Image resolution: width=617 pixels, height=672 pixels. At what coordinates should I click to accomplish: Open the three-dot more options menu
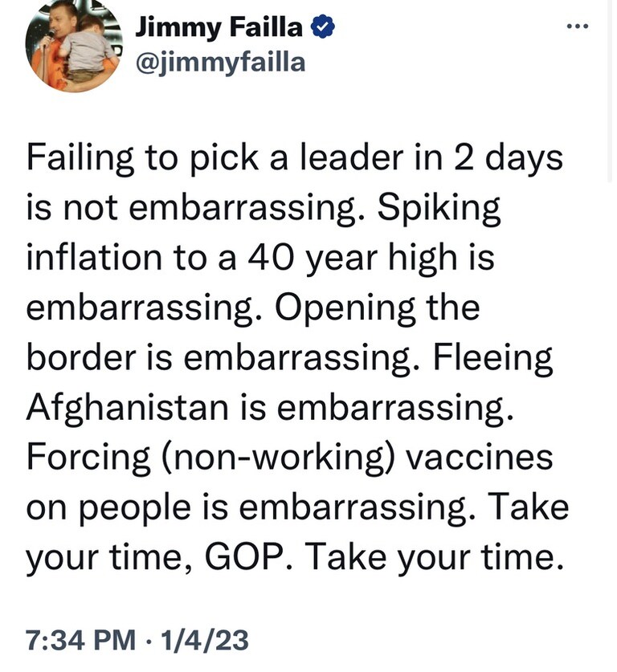pos(578,25)
